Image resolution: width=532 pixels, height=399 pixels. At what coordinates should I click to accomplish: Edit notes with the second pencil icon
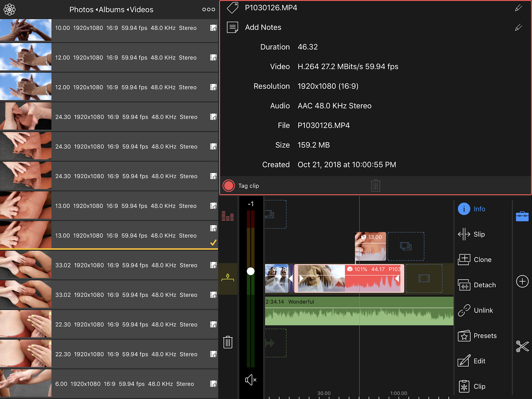click(518, 27)
